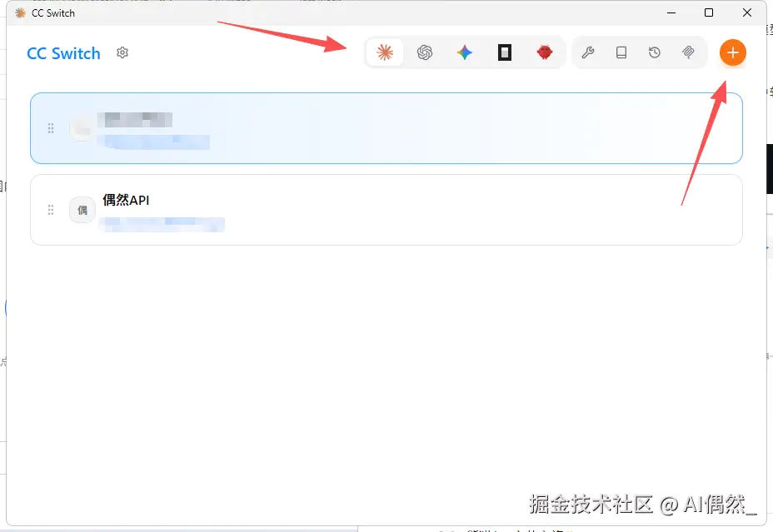Switch to the Gemini sparkle tab icon
This screenshot has width=773, height=532.
[465, 52]
